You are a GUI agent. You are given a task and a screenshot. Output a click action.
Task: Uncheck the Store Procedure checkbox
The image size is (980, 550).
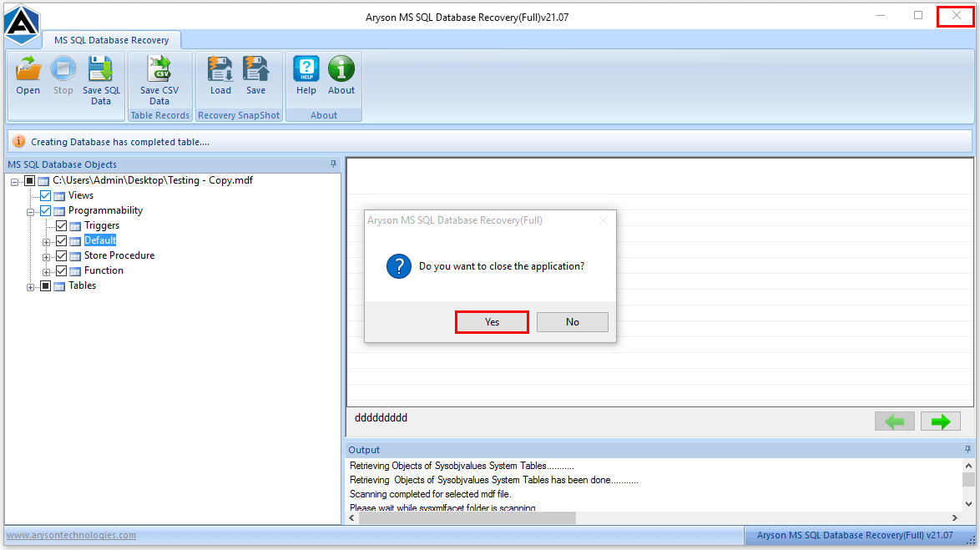tap(61, 255)
